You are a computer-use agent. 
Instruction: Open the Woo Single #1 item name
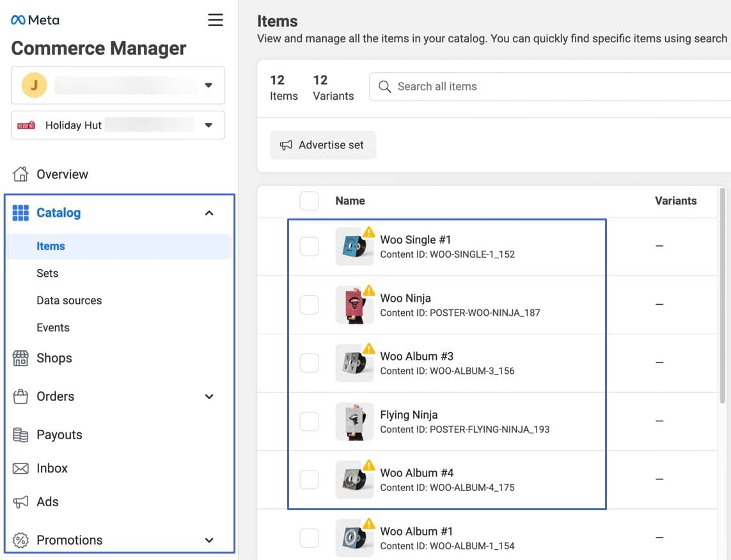click(x=415, y=240)
